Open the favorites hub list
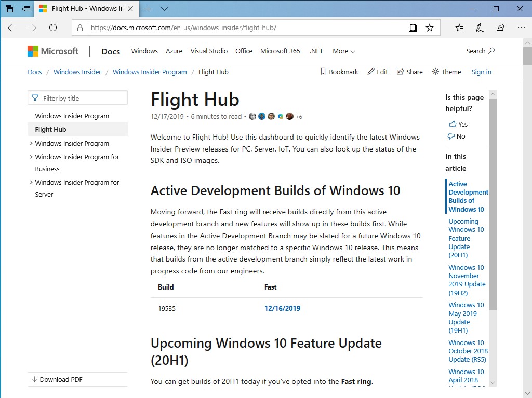Viewport: 532px width, 398px height. (459, 28)
